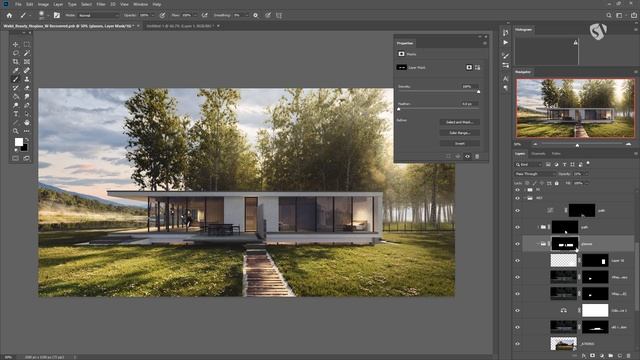
Task: Open brush settings panel toggle icon
Action: (x=57, y=15)
